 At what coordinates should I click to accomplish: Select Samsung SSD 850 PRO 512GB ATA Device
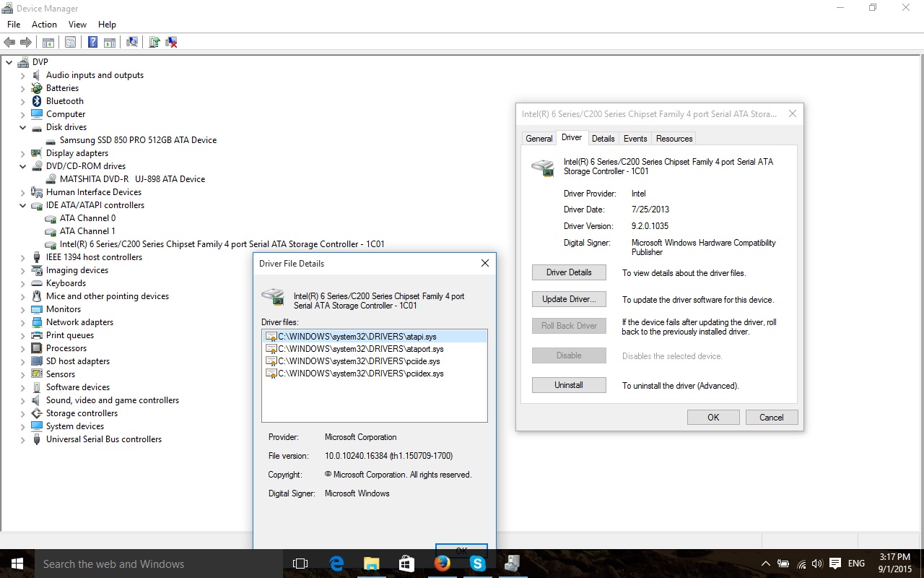coord(138,140)
